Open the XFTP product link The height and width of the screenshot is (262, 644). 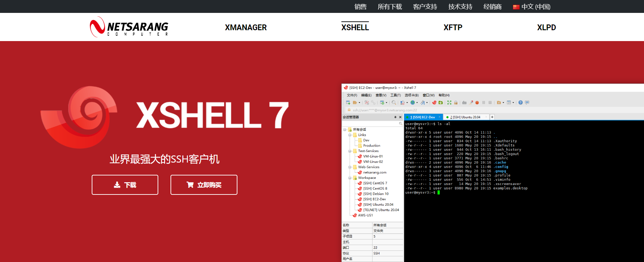point(453,27)
